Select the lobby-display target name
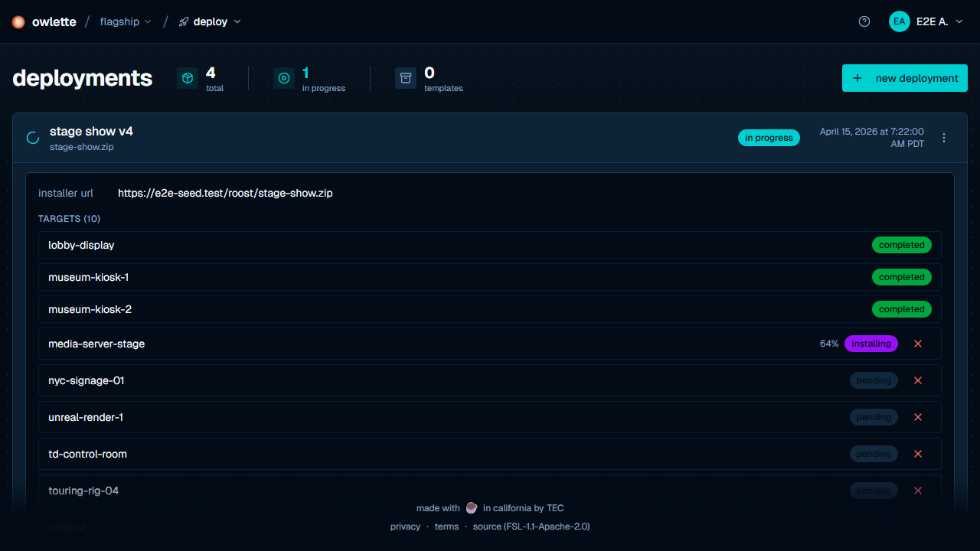The image size is (980, 551). 81,245
